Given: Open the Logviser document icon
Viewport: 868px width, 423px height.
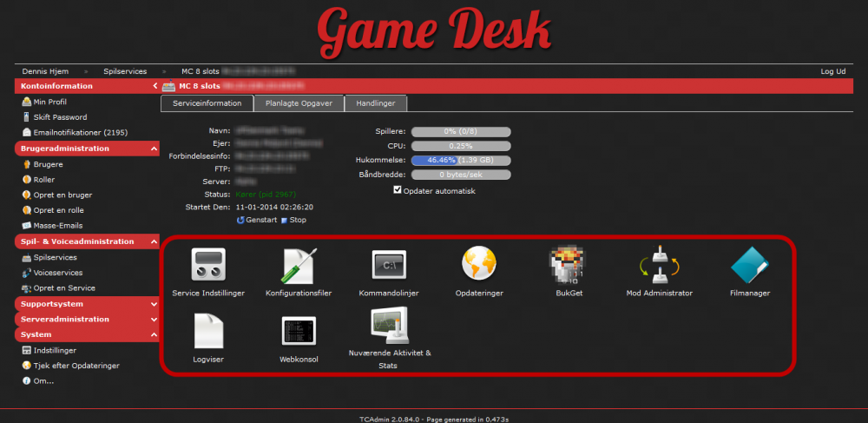Looking at the screenshot, I should [x=208, y=332].
